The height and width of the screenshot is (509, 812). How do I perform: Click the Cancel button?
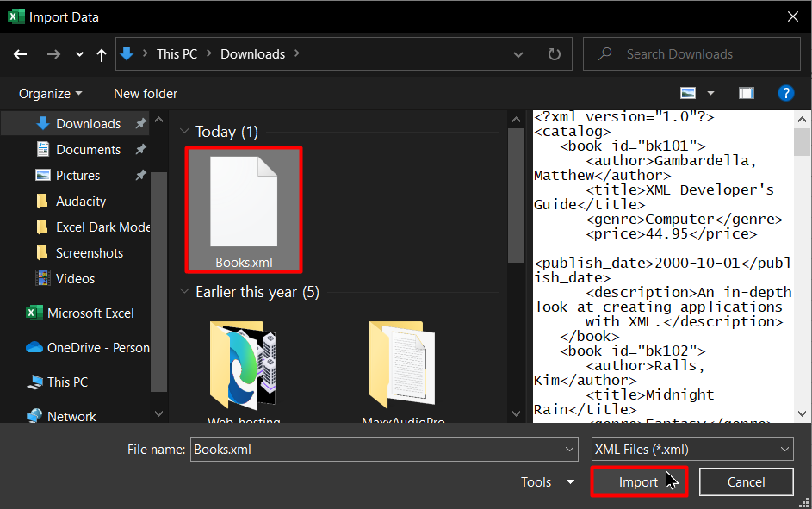746,482
